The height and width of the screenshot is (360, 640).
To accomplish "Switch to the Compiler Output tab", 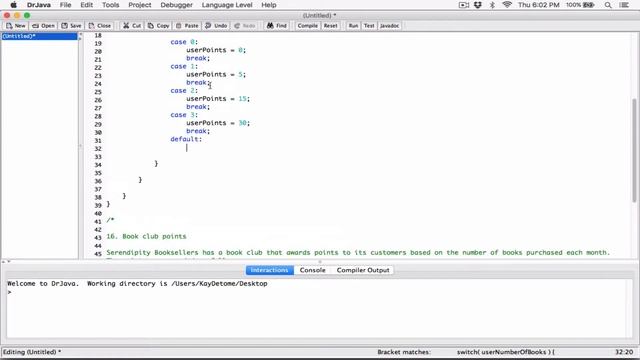I will pyautogui.click(x=363, y=270).
